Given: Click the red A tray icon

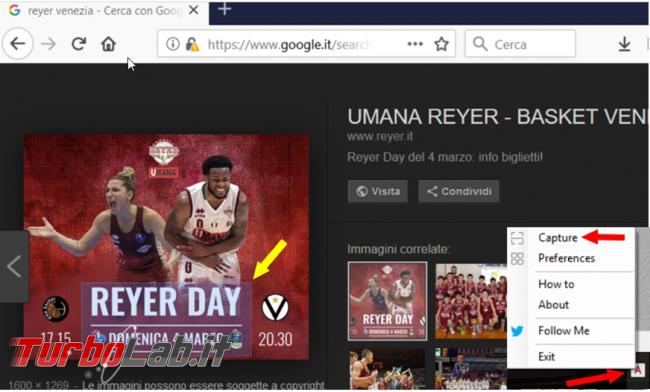Looking at the screenshot, I should click(x=637, y=370).
